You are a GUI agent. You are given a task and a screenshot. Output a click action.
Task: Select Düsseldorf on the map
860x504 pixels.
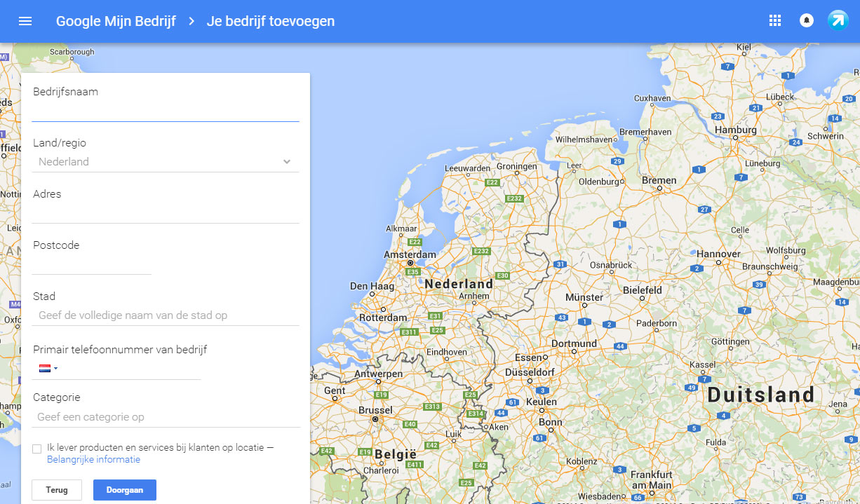point(530,372)
